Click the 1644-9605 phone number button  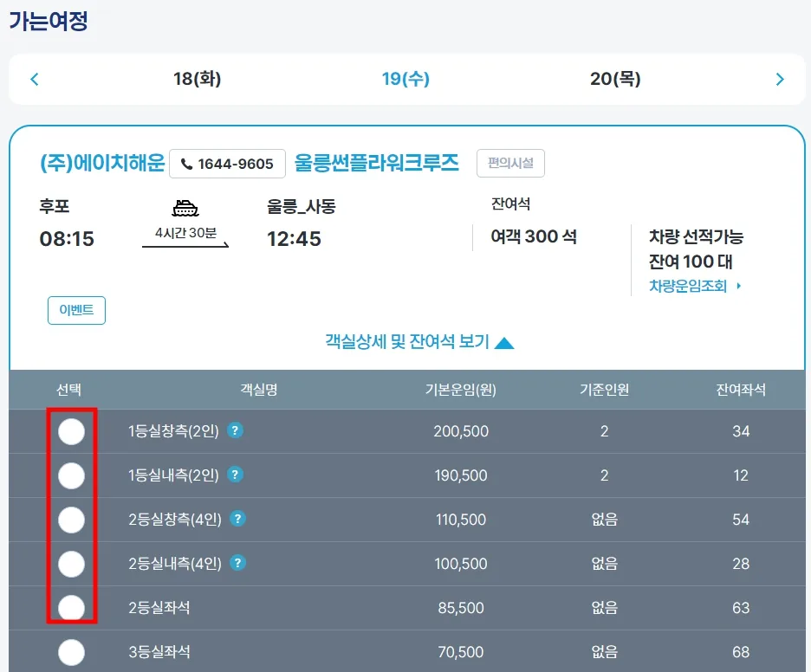coord(227,163)
